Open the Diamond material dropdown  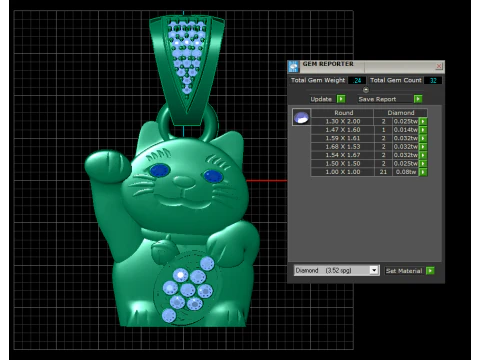click(374, 270)
